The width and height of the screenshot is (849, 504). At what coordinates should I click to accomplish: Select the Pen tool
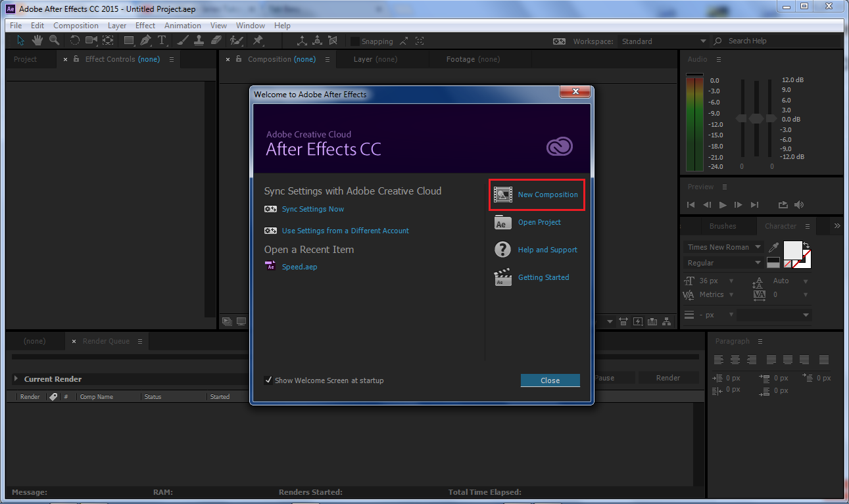pyautogui.click(x=145, y=41)
